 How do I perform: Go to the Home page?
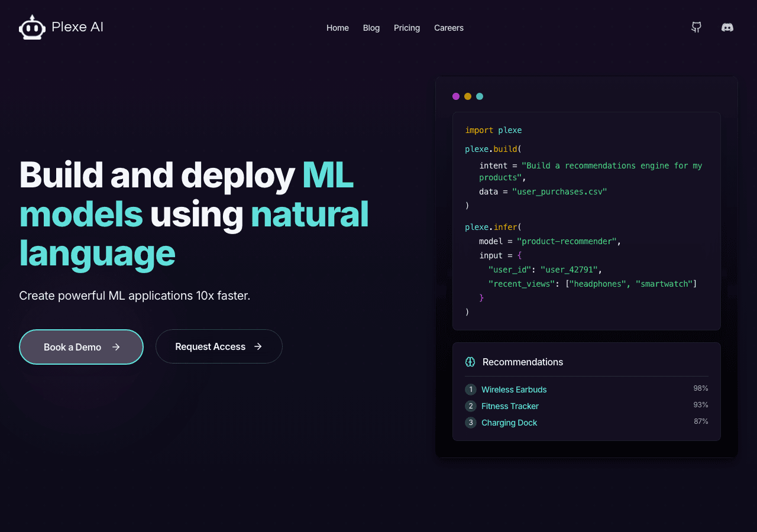[338, 28]
